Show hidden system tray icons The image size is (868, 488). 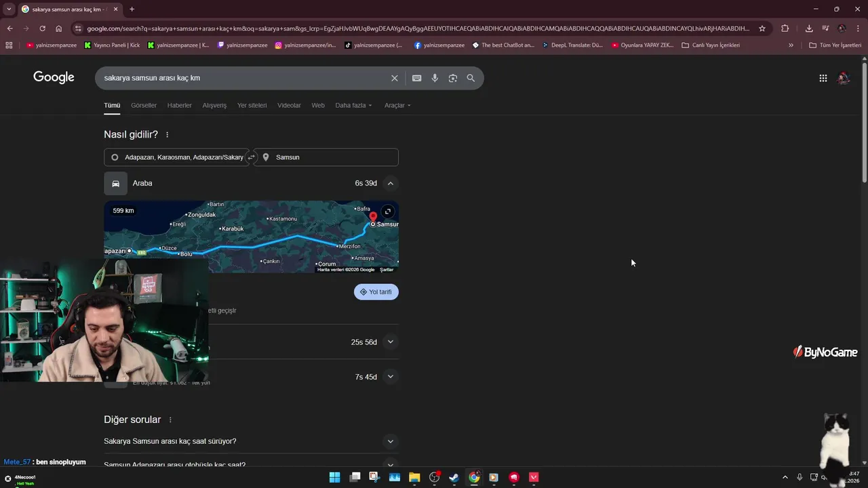click(785, 477)
